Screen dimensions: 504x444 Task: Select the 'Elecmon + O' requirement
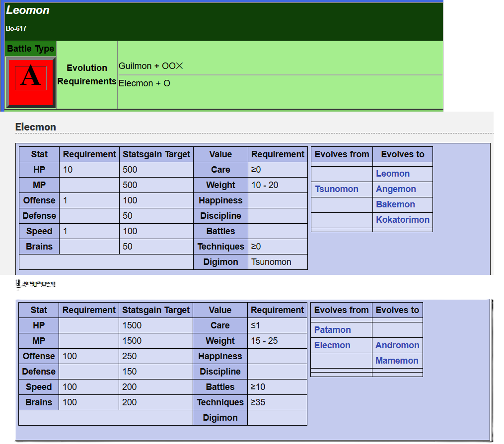coord(144,83)
